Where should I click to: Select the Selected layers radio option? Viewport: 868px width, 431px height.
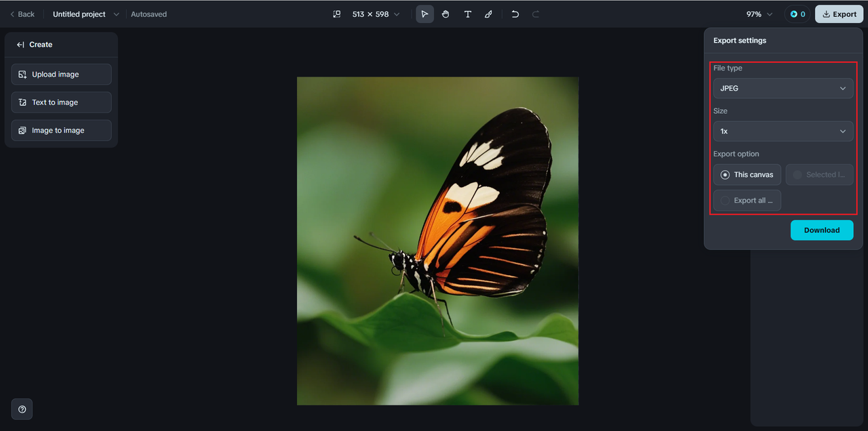click(x=819, y=175)
